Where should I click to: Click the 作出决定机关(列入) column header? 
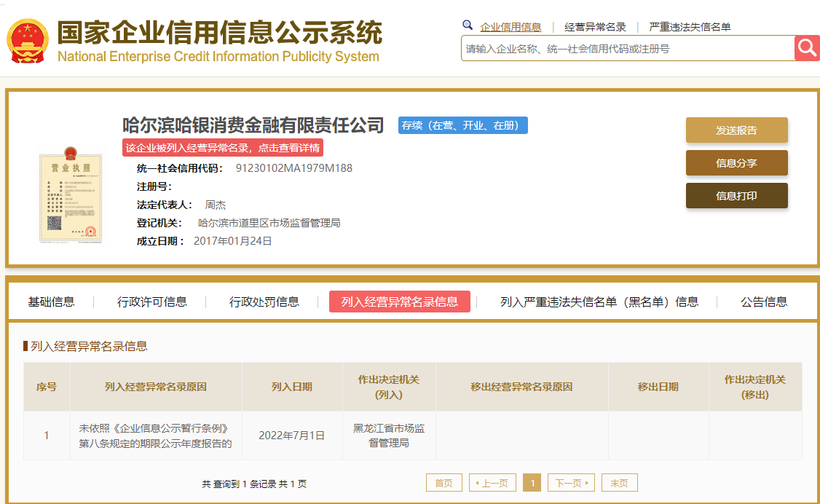click(389, 387)
